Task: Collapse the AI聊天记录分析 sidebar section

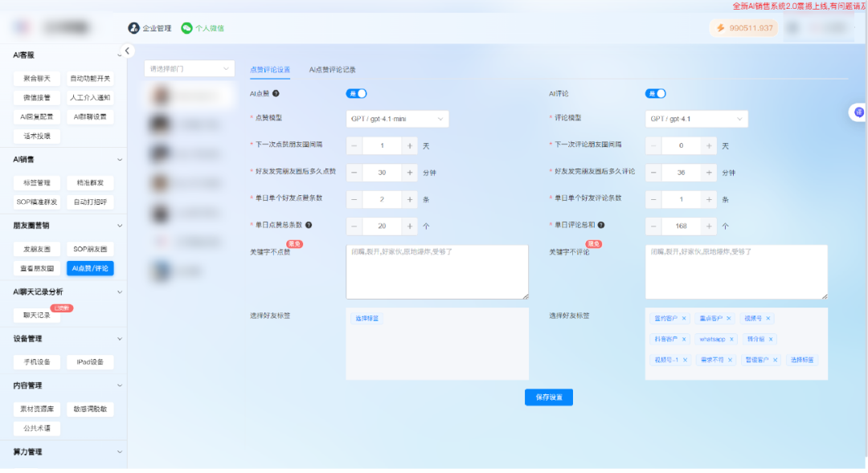Action: point(120,292)
